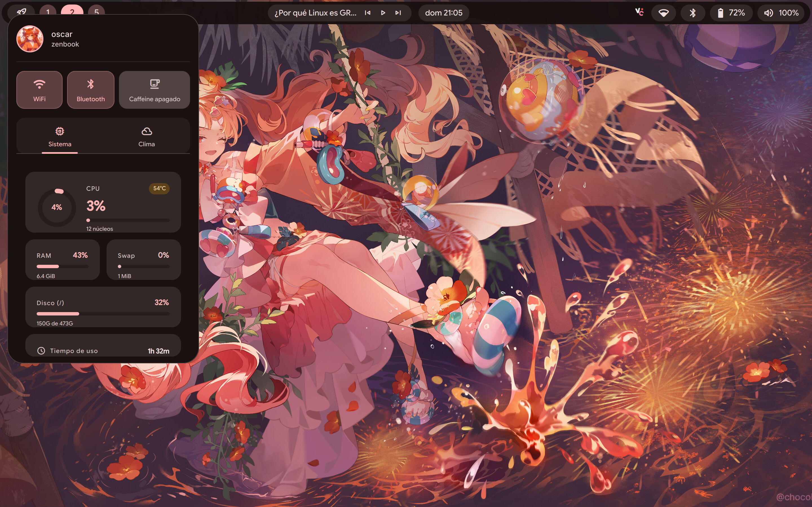Click the rocket launcher icon in top bar

coord(21,12)
